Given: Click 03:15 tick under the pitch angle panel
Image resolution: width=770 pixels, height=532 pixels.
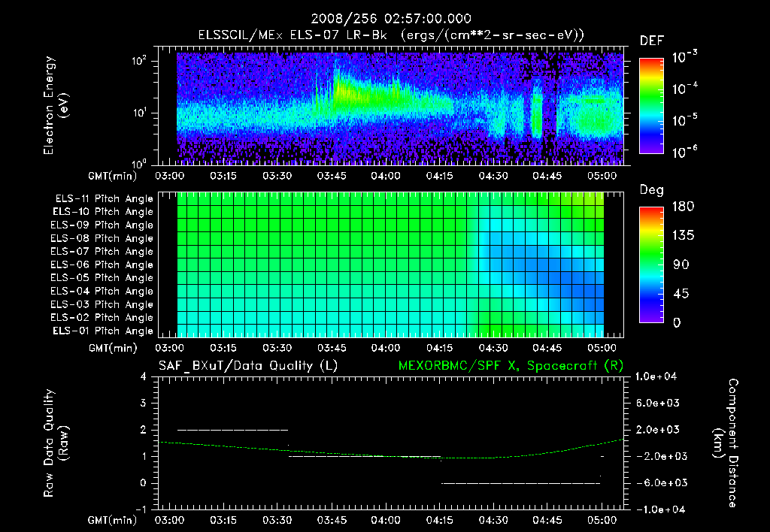Looking at the screenshot, I should click(223, 348).
